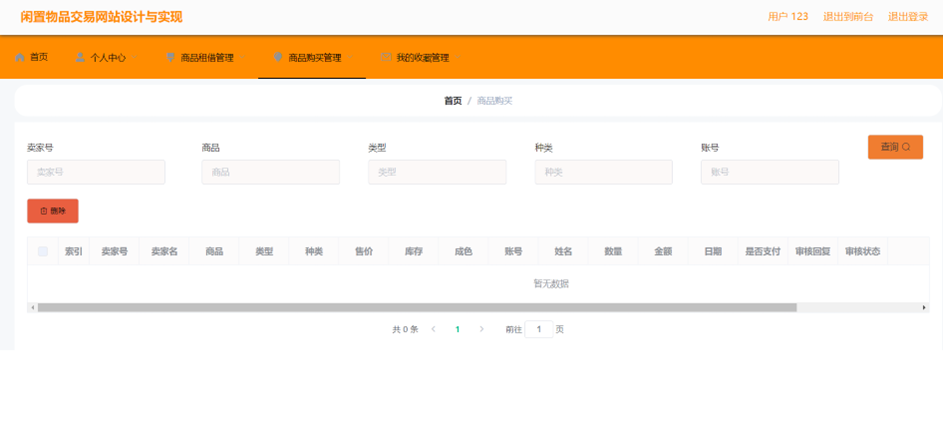The image size is (943, 429).
Task: Click the 类型 column header
Action: pyautogui.click(x=264, y=252)
